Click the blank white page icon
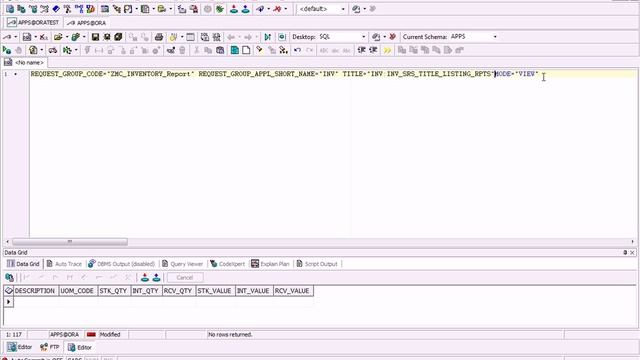This screenshot has width=640, height=360. (246, 50)
